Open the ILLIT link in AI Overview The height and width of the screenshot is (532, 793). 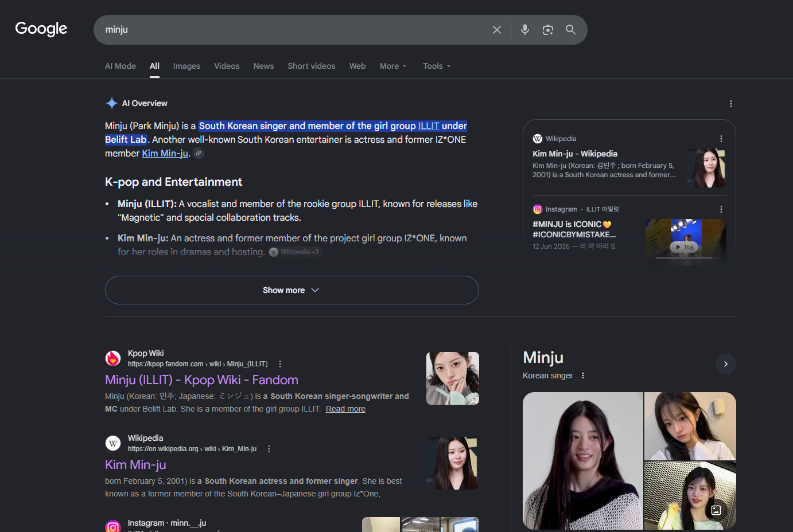[x=429, y=126]
